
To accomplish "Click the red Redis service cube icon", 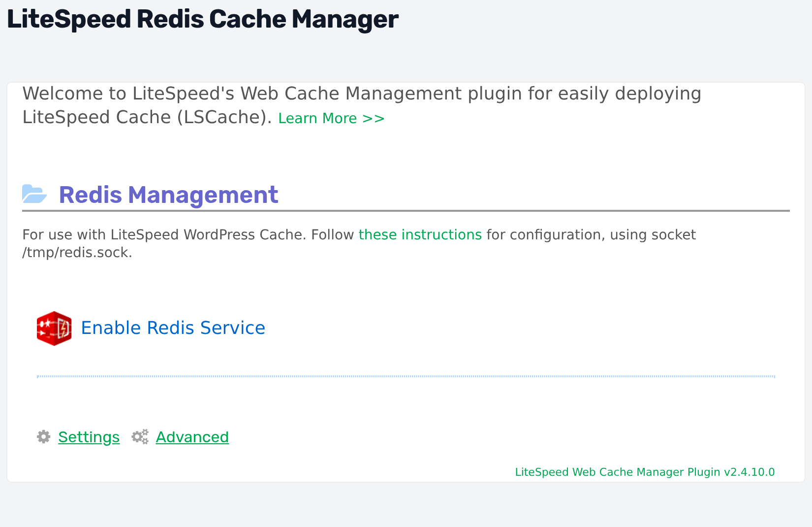I will (54, 328).
